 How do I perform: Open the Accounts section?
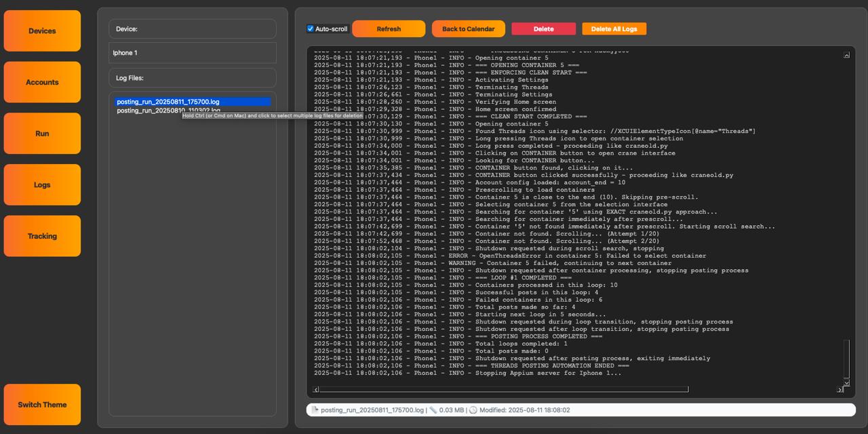(42, 82)
